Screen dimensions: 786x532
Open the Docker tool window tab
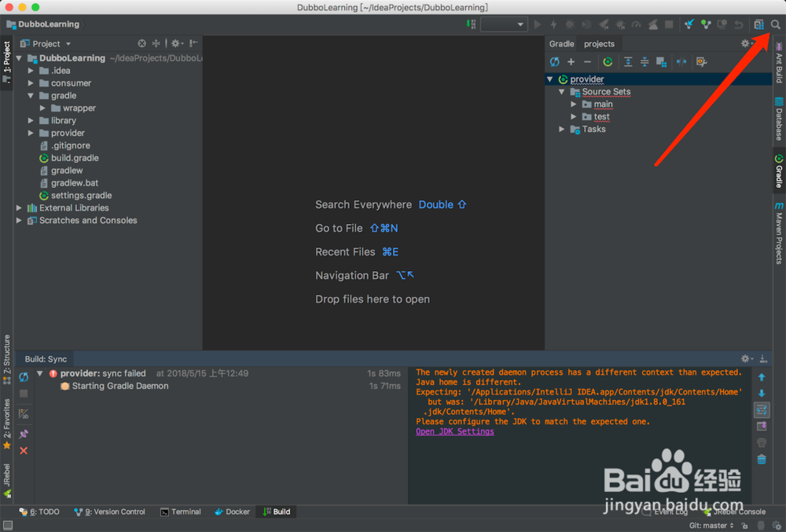tap(232, 512)
